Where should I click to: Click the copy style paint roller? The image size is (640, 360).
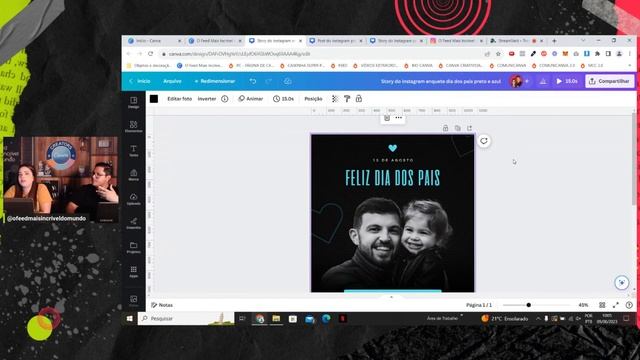pyautogui.click(x=347, y=99)
